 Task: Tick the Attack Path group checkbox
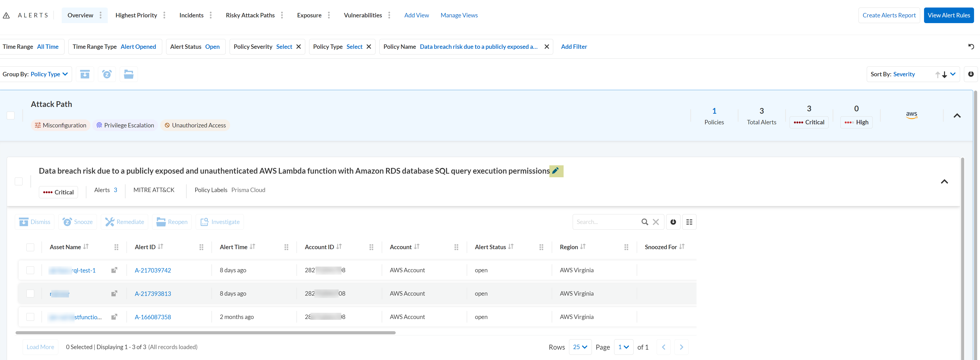(11, 116)
